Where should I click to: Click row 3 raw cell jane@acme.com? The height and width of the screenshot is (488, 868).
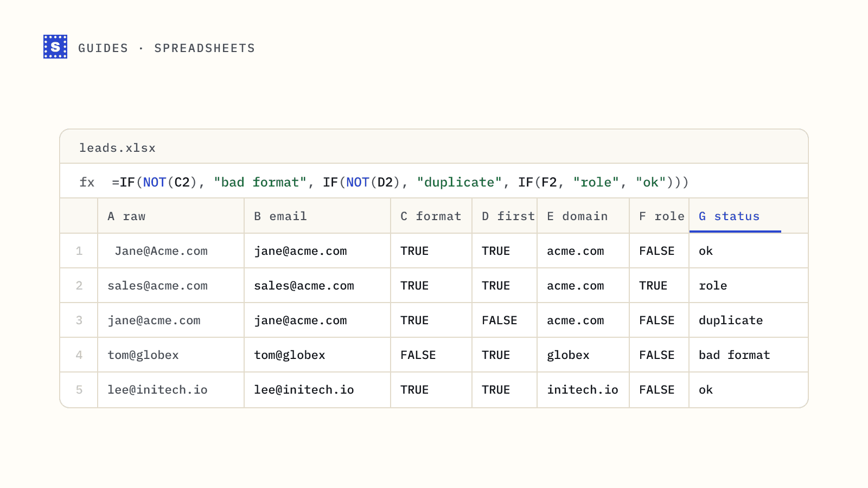pyautogui.click(x=171, y=320)
